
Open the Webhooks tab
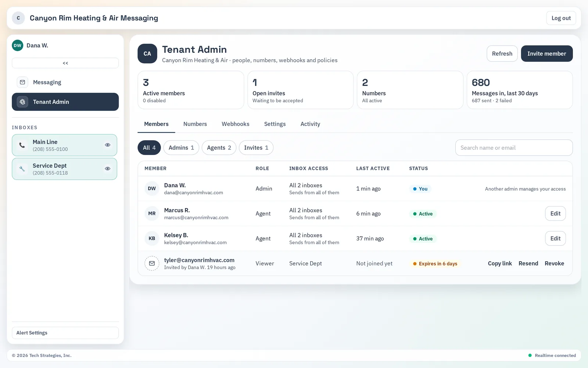(x=236, y=124)
